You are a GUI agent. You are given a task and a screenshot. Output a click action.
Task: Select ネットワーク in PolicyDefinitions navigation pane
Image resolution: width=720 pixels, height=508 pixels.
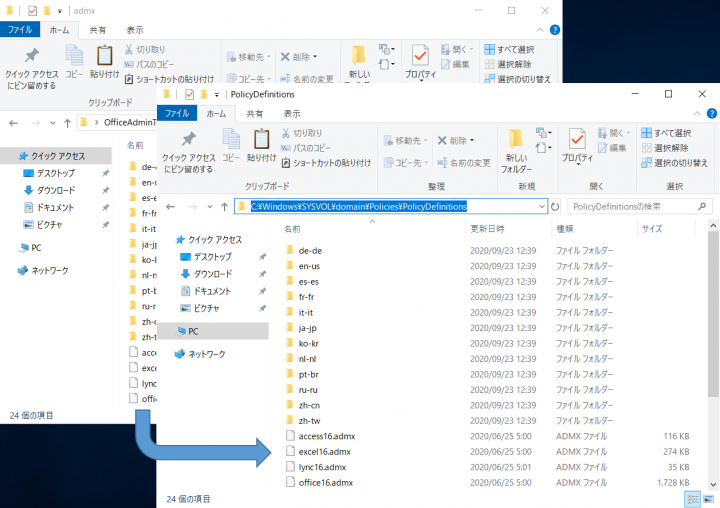pos(207,354)
